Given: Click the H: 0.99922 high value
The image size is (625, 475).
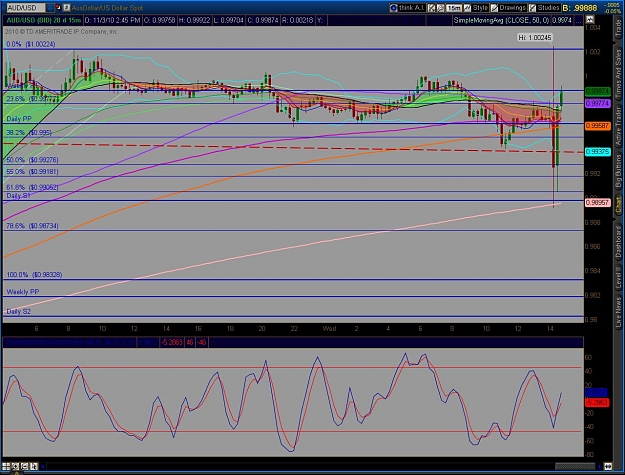Looking at the screenshot, I should pyautogui.click(x=194, y=20).
